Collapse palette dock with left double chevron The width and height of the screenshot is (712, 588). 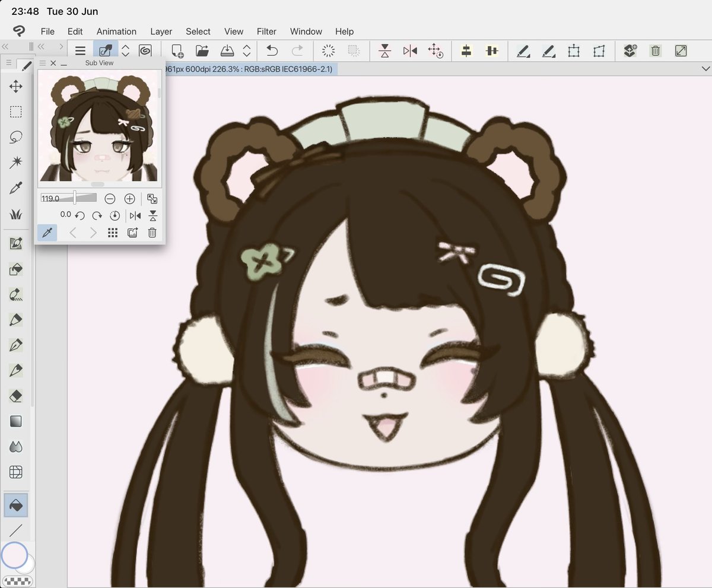(5, 46)
